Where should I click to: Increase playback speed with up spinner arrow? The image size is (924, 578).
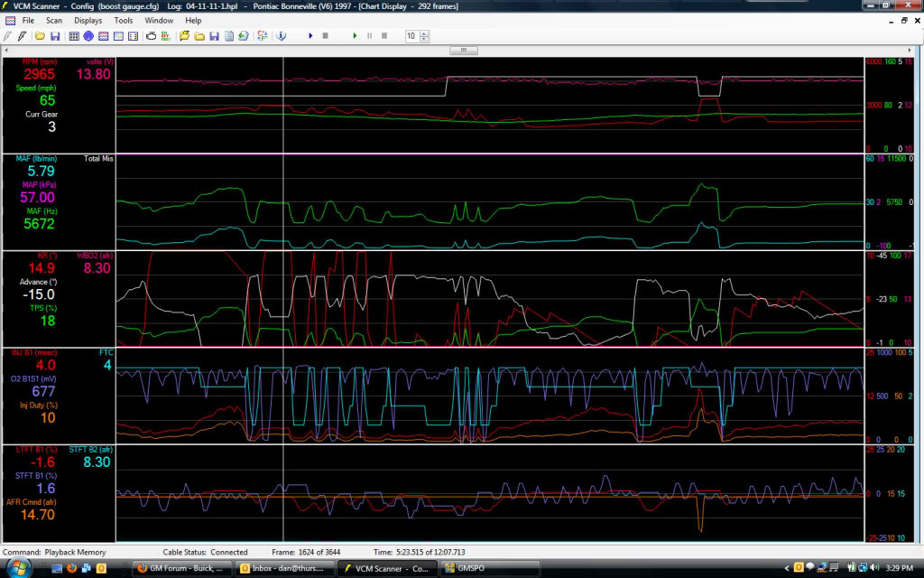pos(424,33)
